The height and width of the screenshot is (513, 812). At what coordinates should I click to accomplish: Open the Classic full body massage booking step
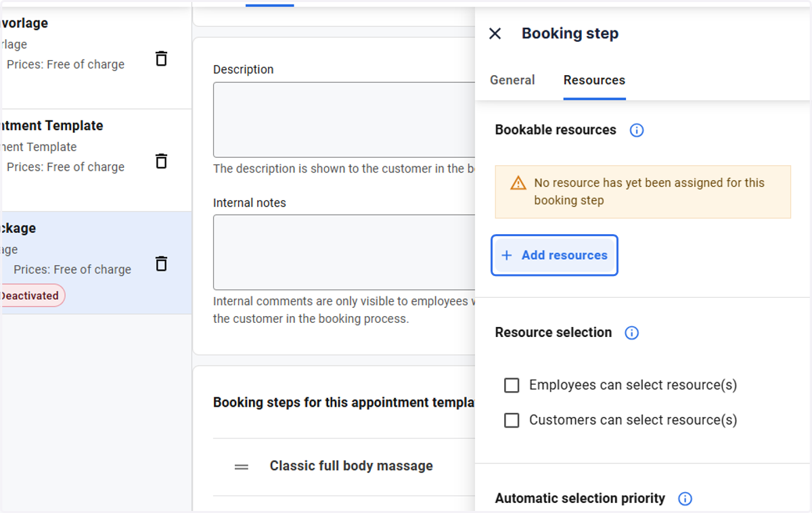tap(351, 466)
